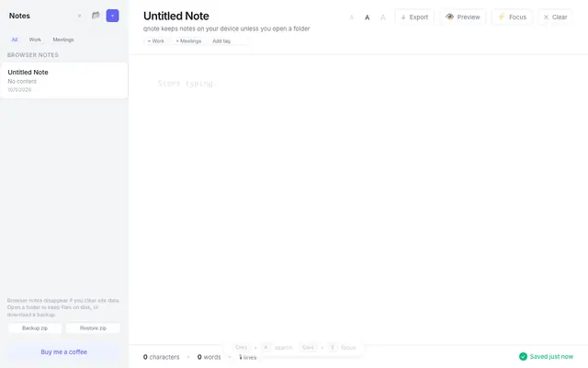Click the Untitled Note title to edit
Viewport: 588px width, 368px height.
click(175, 16)
